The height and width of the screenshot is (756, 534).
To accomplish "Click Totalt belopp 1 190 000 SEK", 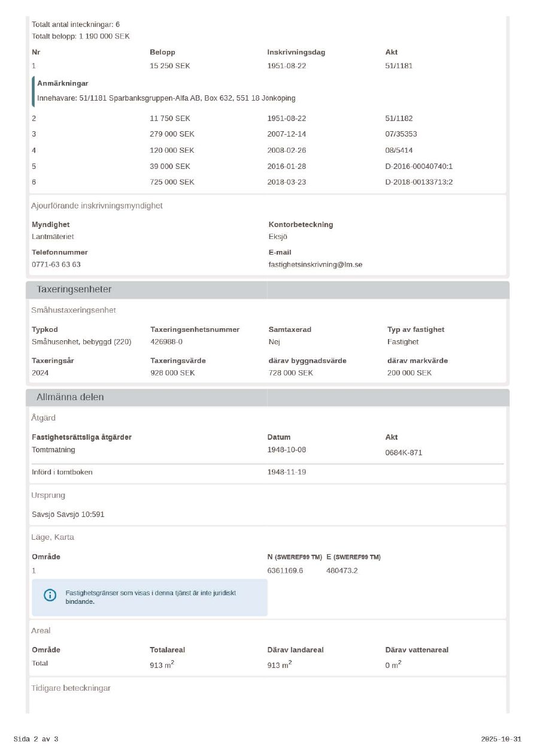I will [81, 37].
